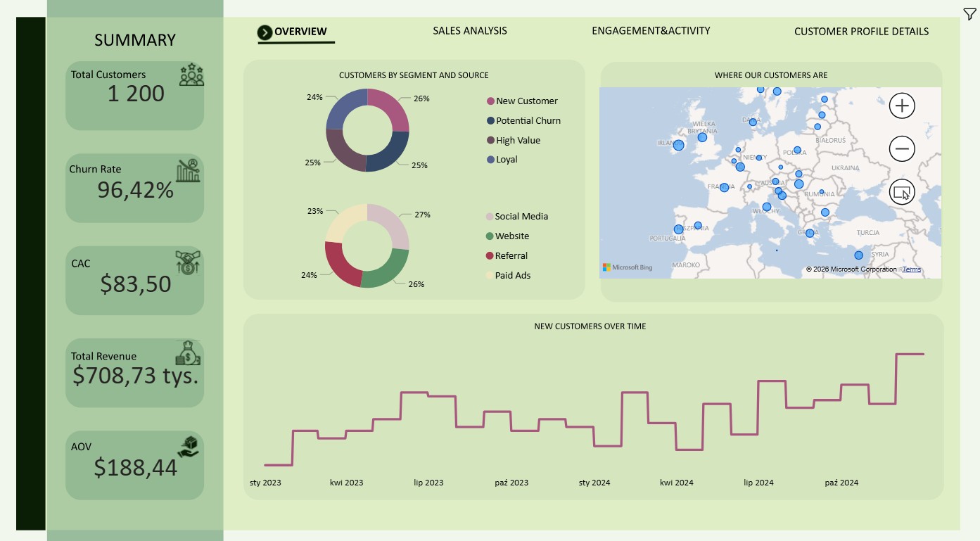980x541 pixels.
Task: Select the Website source legend entry
Action: click(507, 236)
